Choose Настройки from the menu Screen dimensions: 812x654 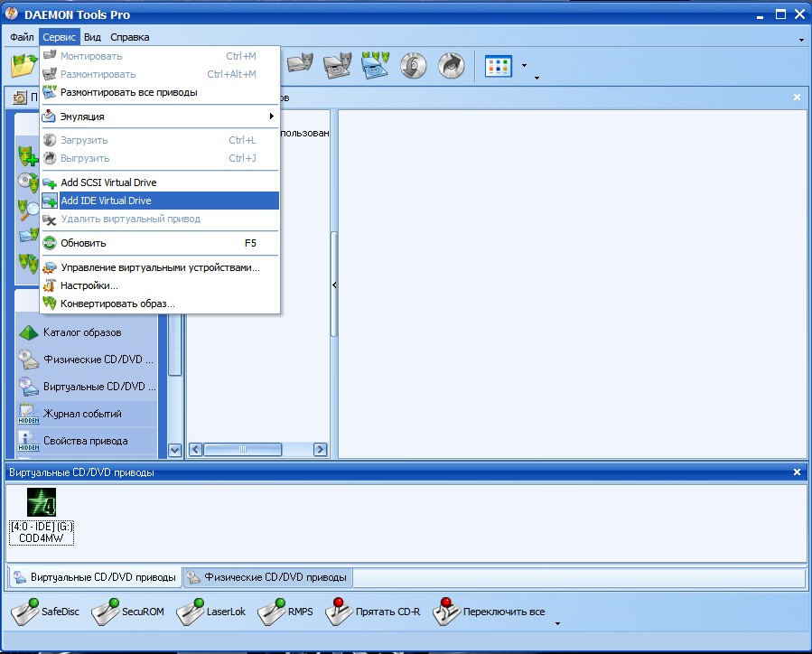[160, 285]
